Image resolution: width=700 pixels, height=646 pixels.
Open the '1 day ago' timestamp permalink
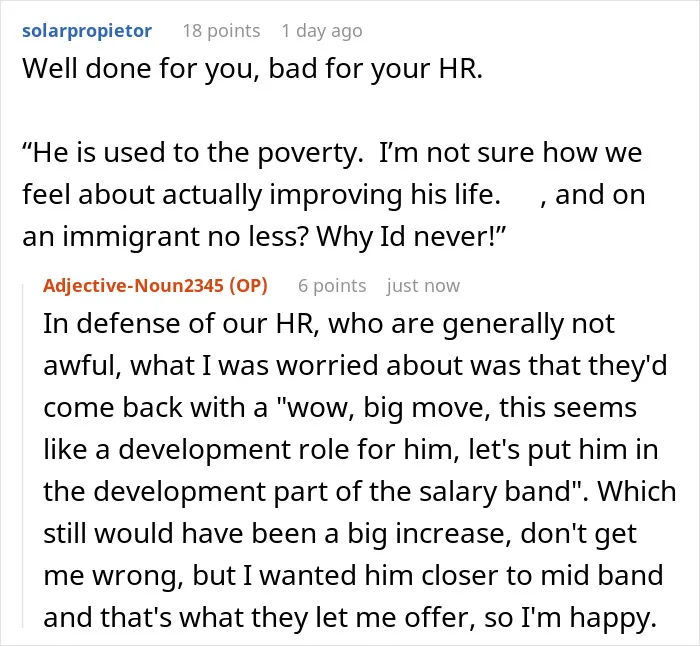(322, 31)
